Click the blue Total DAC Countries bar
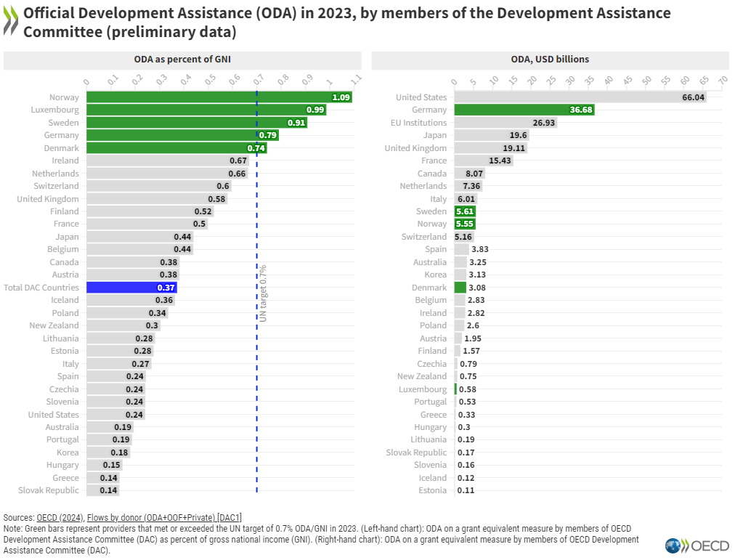This screenshot has height=560, width=735. 131,288
